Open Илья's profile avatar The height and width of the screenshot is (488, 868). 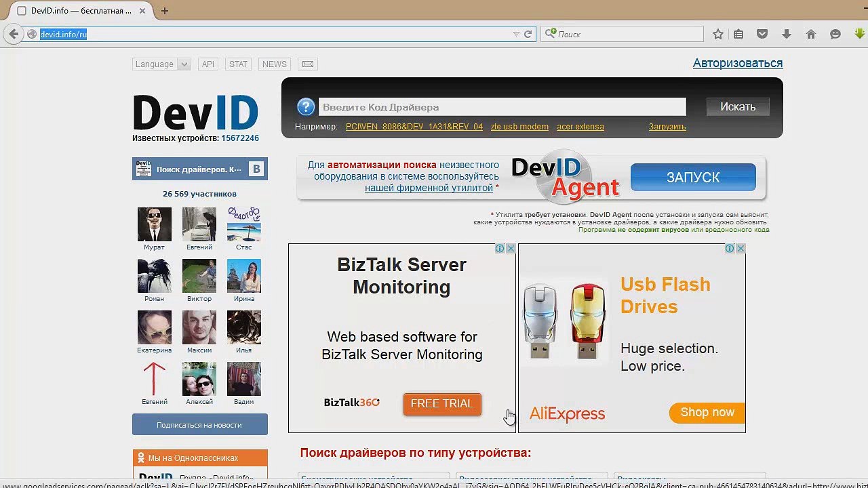pos(244,327)
